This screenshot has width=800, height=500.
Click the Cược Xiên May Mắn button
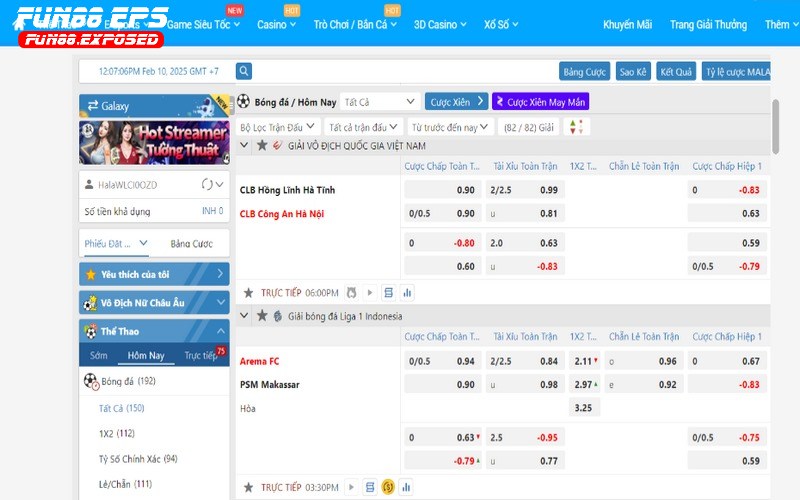pyautogui.click(x=541, y=102)
